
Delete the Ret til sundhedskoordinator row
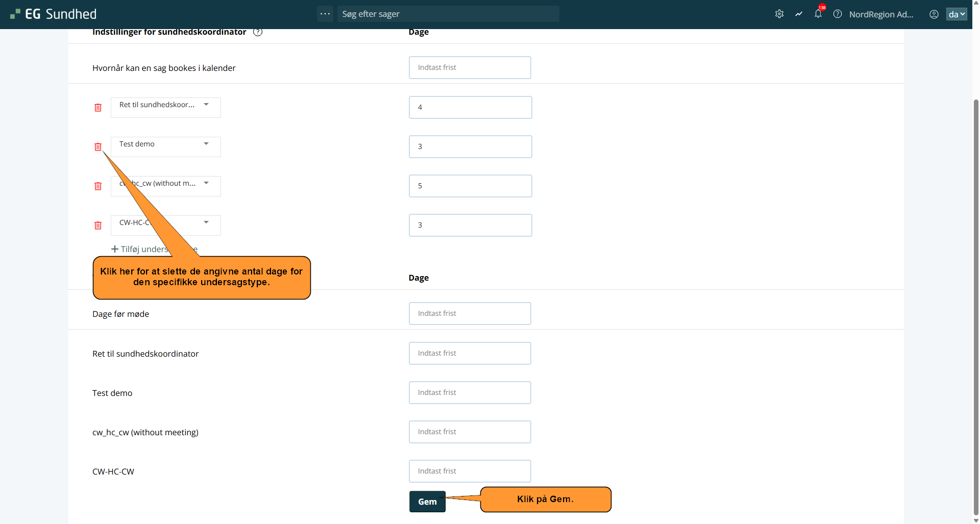(98, 108)
